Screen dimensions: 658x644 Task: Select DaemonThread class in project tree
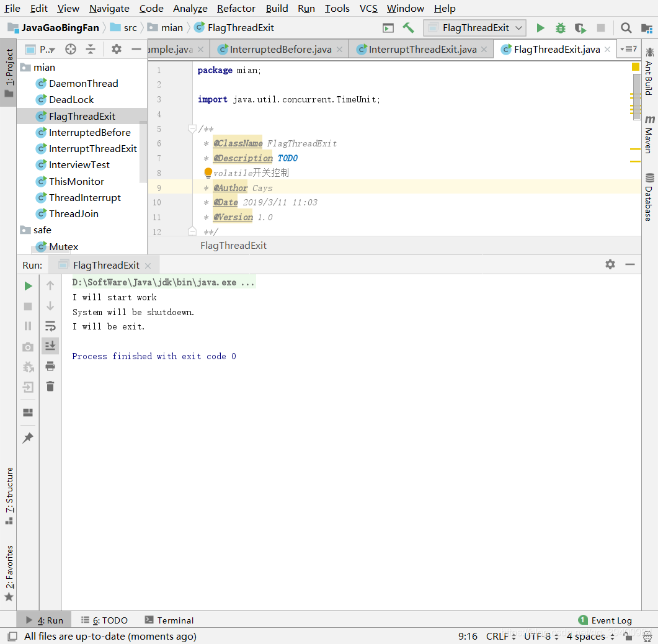(83, 84)
